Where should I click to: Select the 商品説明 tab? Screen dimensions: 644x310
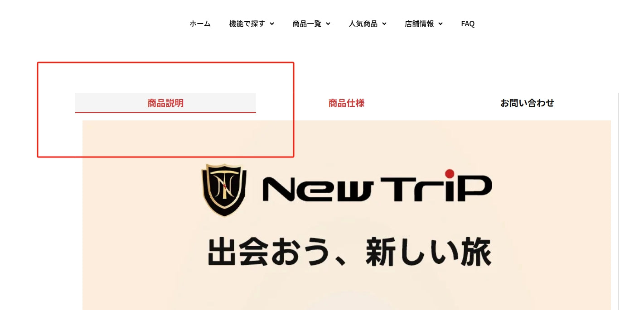pyautogui.click(x=165, y=103)
